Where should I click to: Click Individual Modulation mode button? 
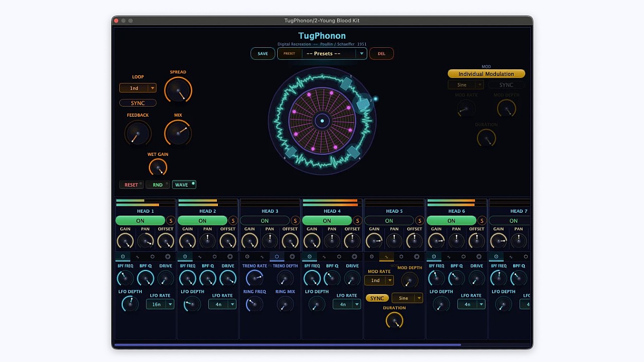(x=486, y=74)
